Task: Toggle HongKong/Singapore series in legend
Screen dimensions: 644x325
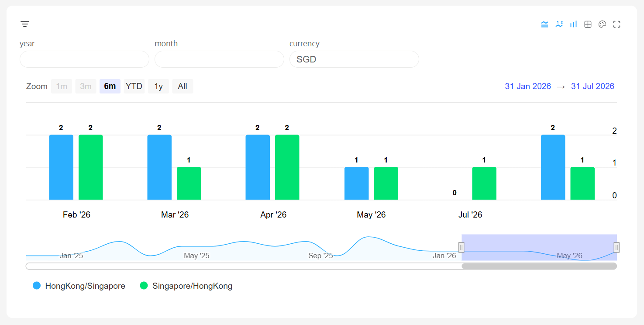Action: pos(79,286)
